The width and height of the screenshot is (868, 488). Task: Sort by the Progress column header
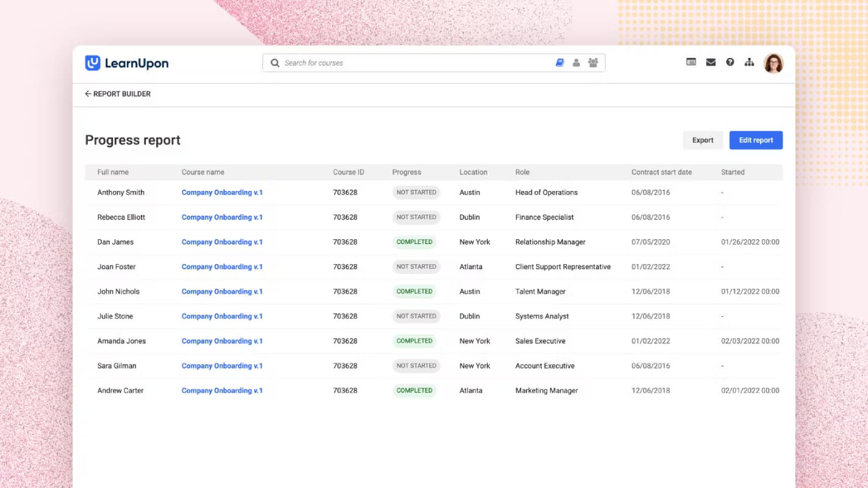(407, 172)
